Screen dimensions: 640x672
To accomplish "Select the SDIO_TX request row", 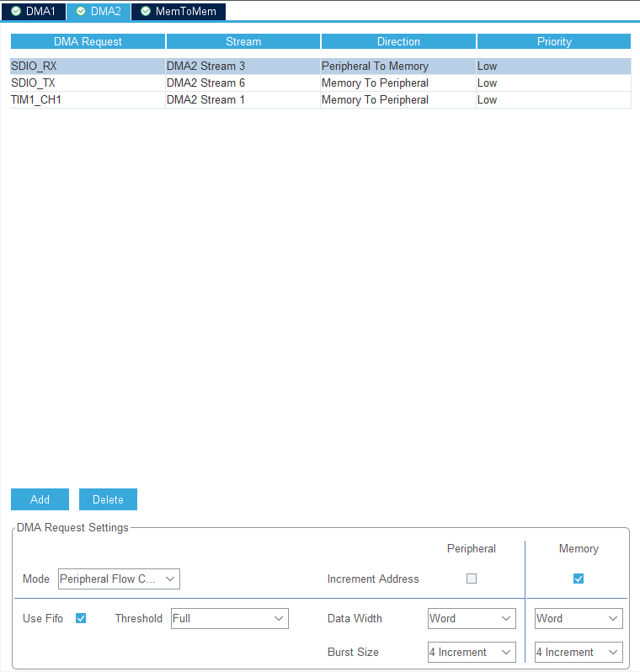I will (321, 83).
